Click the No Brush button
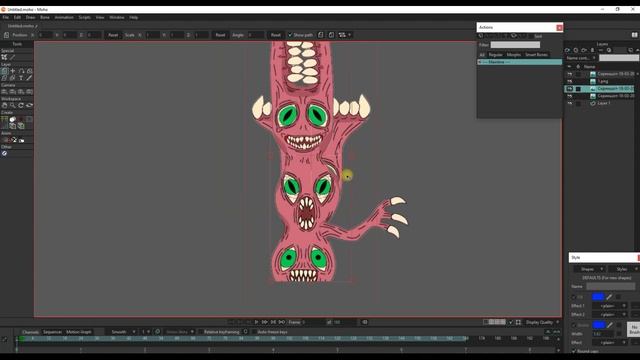640x360 pixels. point(634,329)
